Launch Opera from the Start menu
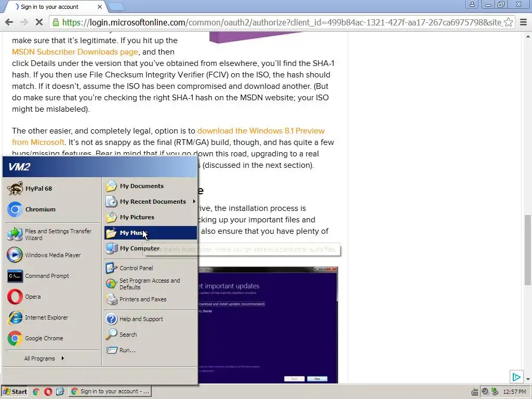Screen dimensions: 532x399 click(x=52, y=297)
